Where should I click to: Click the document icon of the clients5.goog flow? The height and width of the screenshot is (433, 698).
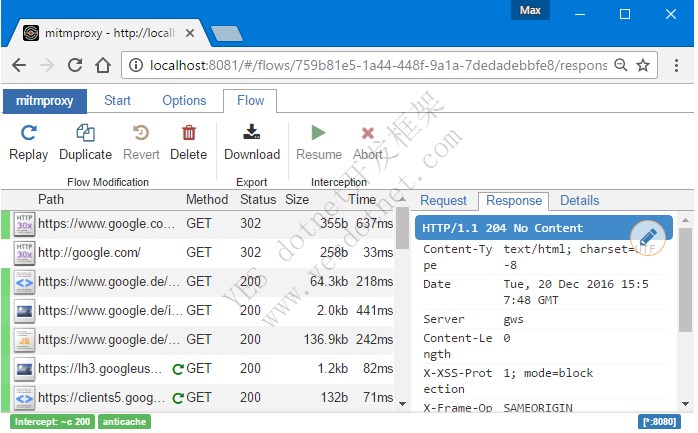pyautogui.click(x=24, y=397)
